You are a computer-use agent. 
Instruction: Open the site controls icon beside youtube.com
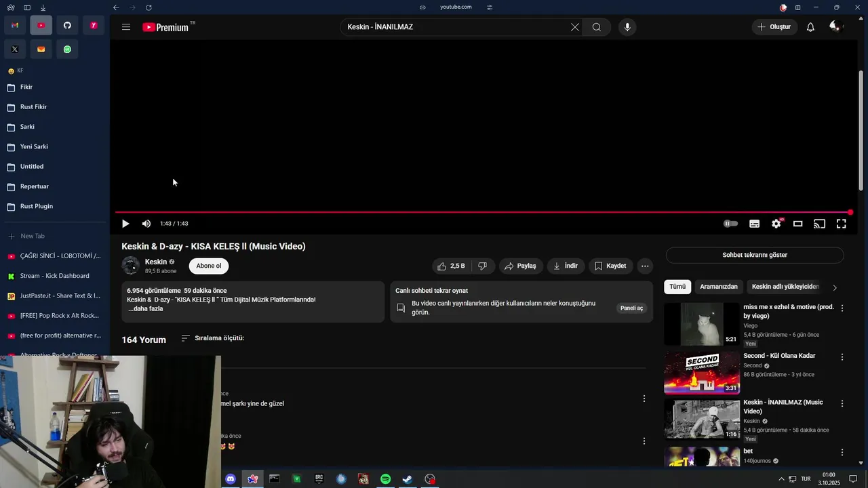pos(490,7)
